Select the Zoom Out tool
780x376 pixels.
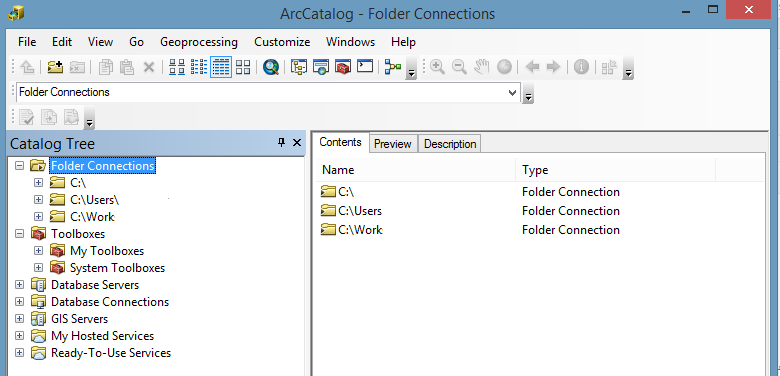(459, 67)
